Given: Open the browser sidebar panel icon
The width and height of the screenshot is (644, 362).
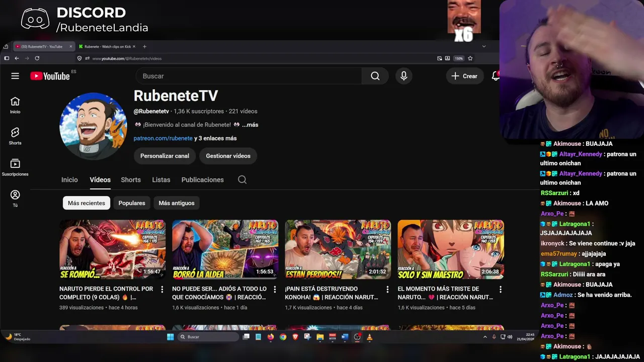Looking at the screenshot, I should coord(7,58).
